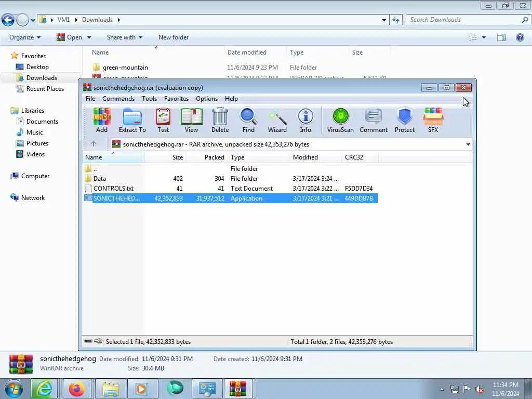Open the Help menu
Image resolution: width=532 pixels, height=399 pixels.
click(x=231, y=99)
